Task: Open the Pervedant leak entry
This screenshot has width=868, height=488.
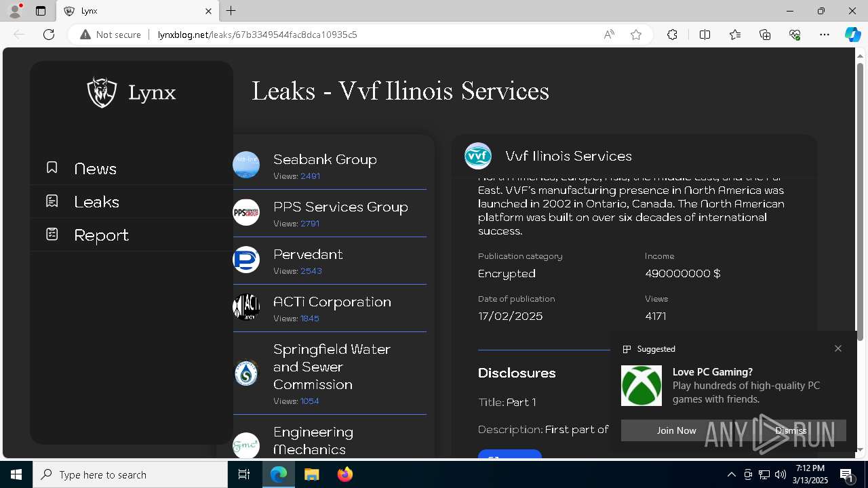Action: pyautogui.click(x=330, y=260)
